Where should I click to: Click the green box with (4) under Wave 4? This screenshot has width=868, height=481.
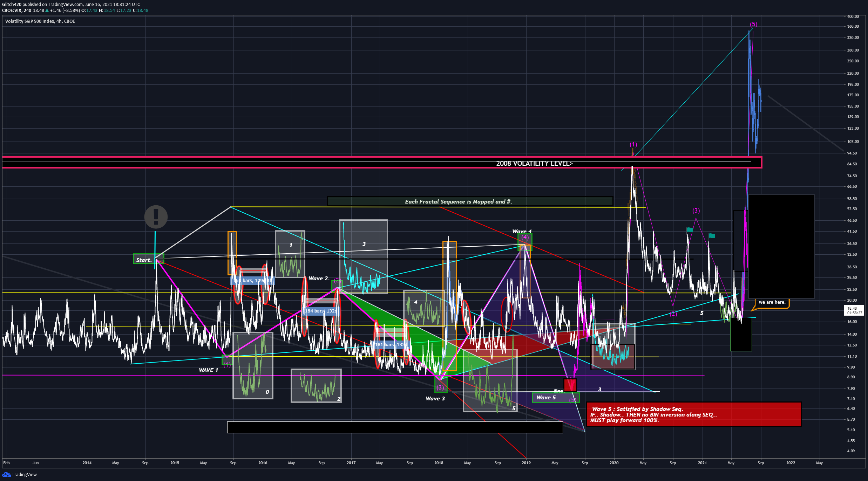(x=525, y=242)
